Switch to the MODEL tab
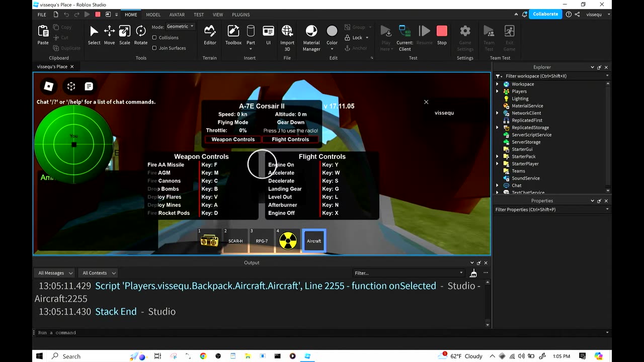Viewport: 644px width, 362px height. (153, 15)
